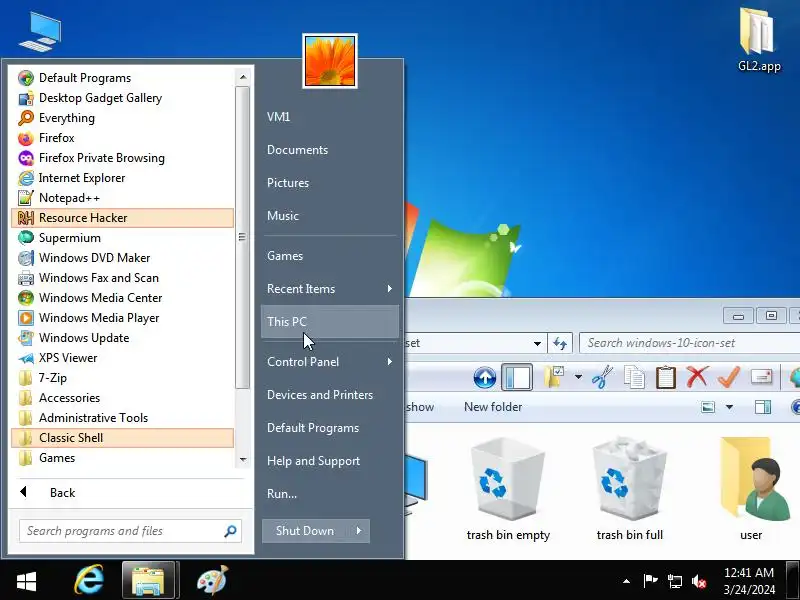Open Shut Down options arrow

click(359, 531)
